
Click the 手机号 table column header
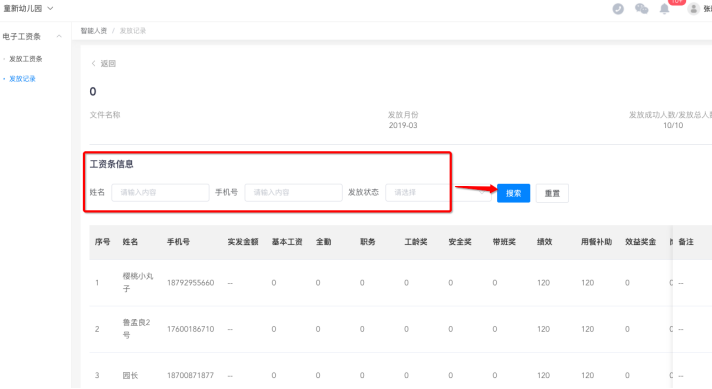178,242
